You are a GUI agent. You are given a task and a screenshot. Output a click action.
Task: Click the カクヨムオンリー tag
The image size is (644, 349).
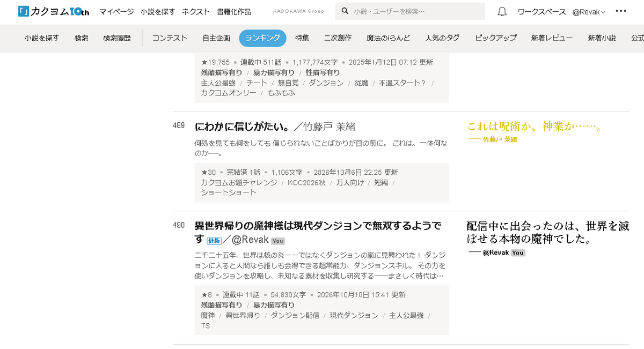tap(229, 93)
